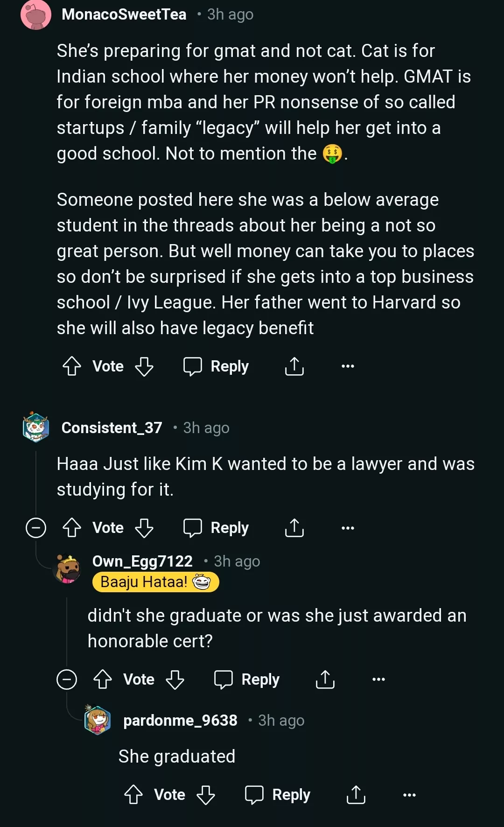
Task: Share Consistent_37's comment
Action: (294, 528)
